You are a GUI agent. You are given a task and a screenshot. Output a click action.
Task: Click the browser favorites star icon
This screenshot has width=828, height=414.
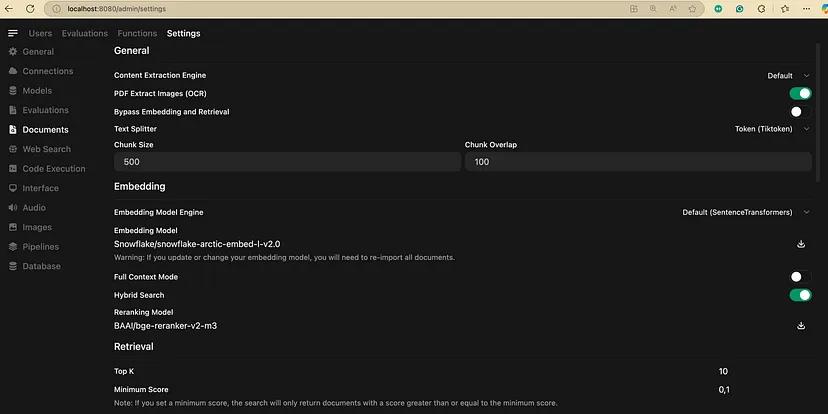692,8
